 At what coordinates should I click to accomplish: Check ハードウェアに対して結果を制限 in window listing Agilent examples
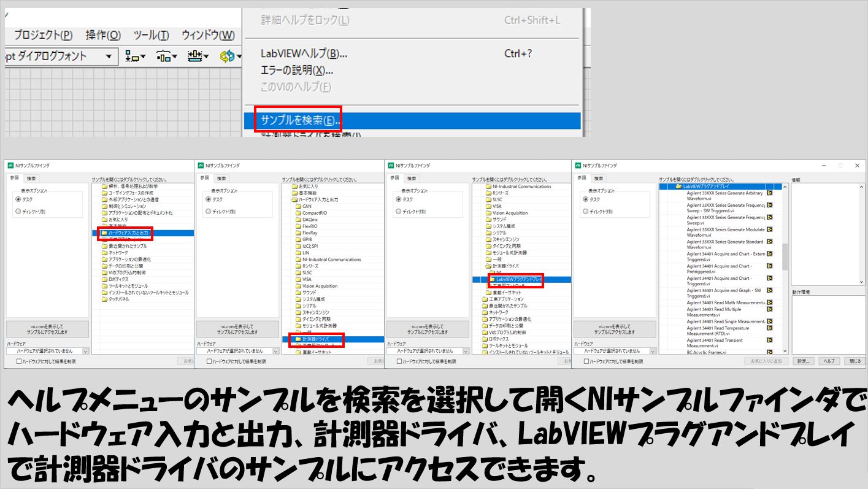pos(586,361)
